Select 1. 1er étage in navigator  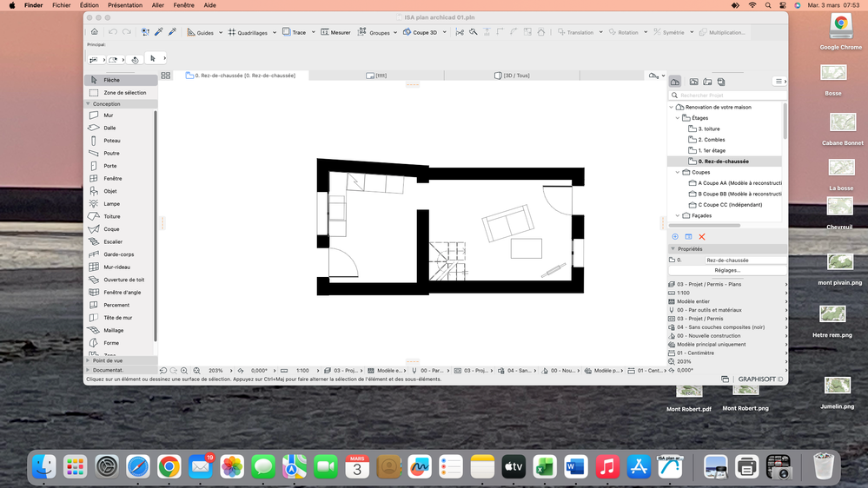(712, 150)
